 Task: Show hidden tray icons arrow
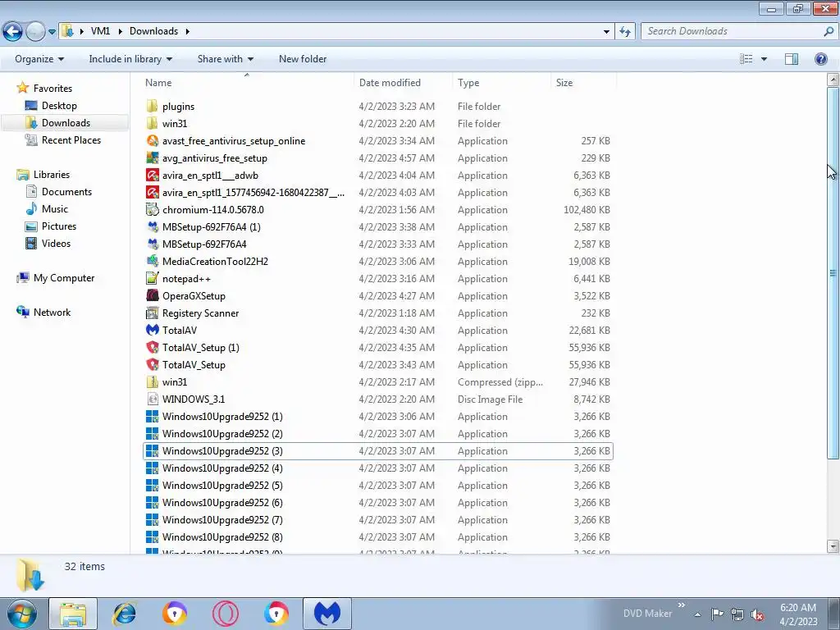tap(697, 614)
